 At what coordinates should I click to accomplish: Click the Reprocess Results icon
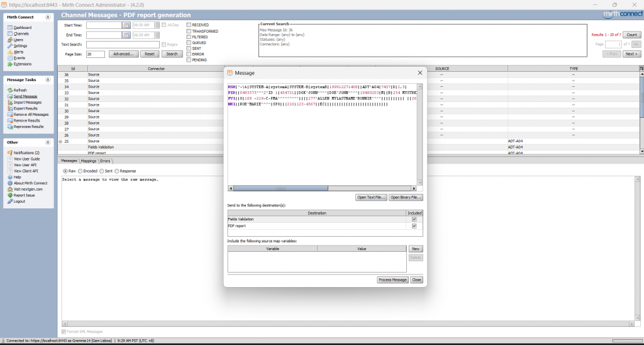(x=10, y=127)
